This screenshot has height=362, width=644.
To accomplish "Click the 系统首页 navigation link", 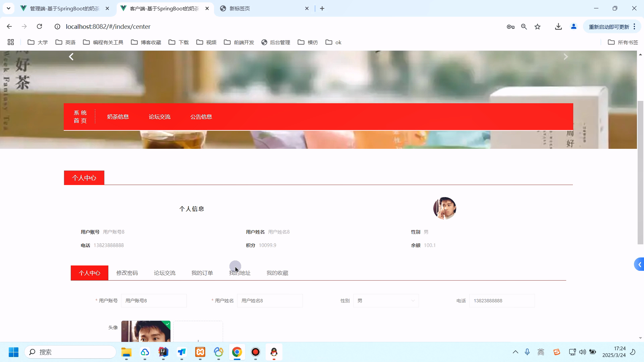I will pyautogui.click(x=80, y=116).
